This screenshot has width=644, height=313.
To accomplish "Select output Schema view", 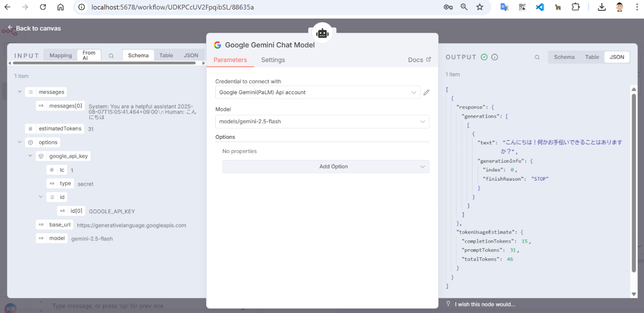I will [564, 57].
